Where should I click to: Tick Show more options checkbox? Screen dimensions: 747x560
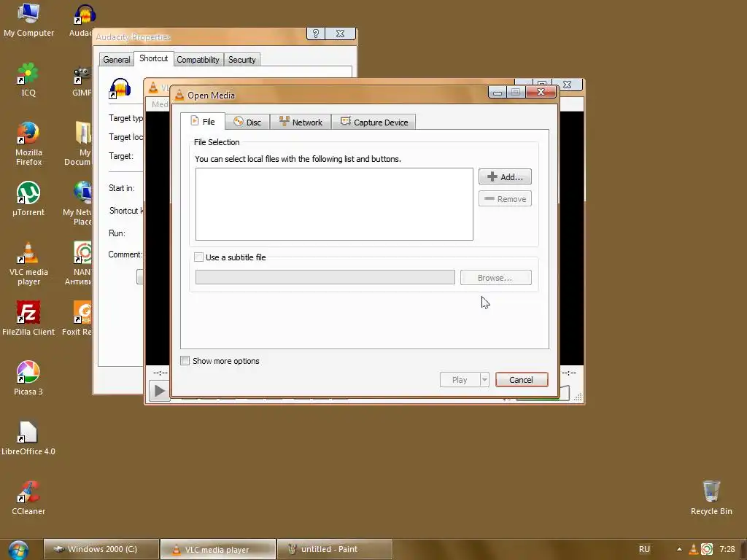pyautogui.click(x=185, y=360)
